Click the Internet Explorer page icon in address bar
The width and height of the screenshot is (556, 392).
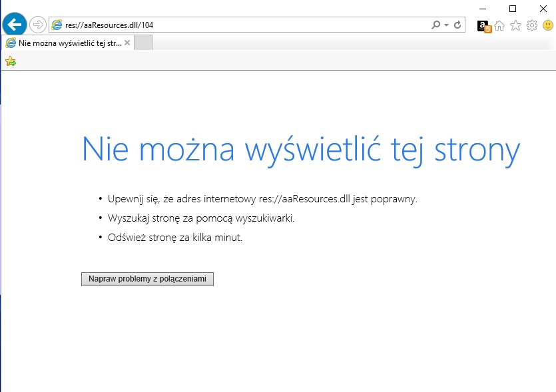pos(57,25)
